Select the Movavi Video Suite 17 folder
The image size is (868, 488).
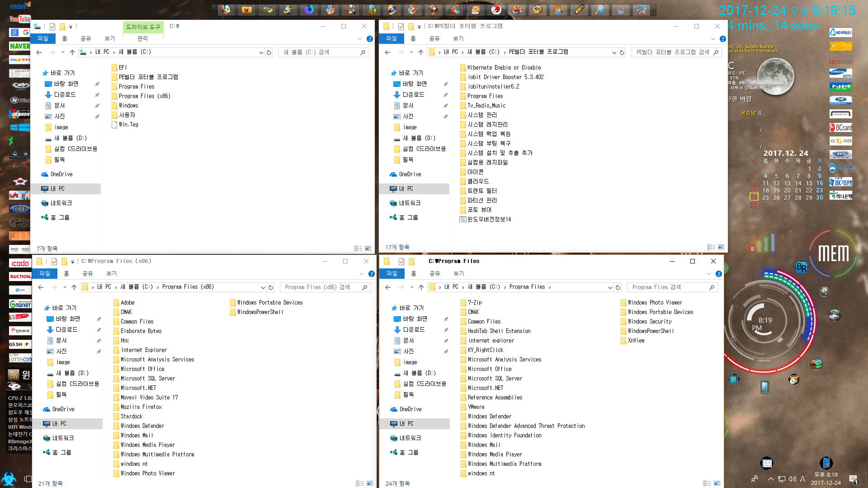(x=149, y=398)
